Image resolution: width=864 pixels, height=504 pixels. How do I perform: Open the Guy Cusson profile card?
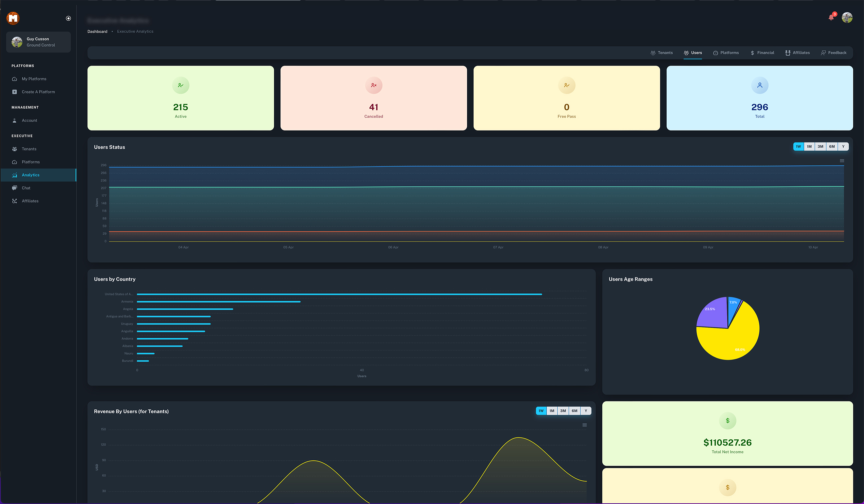click(38, 42)
